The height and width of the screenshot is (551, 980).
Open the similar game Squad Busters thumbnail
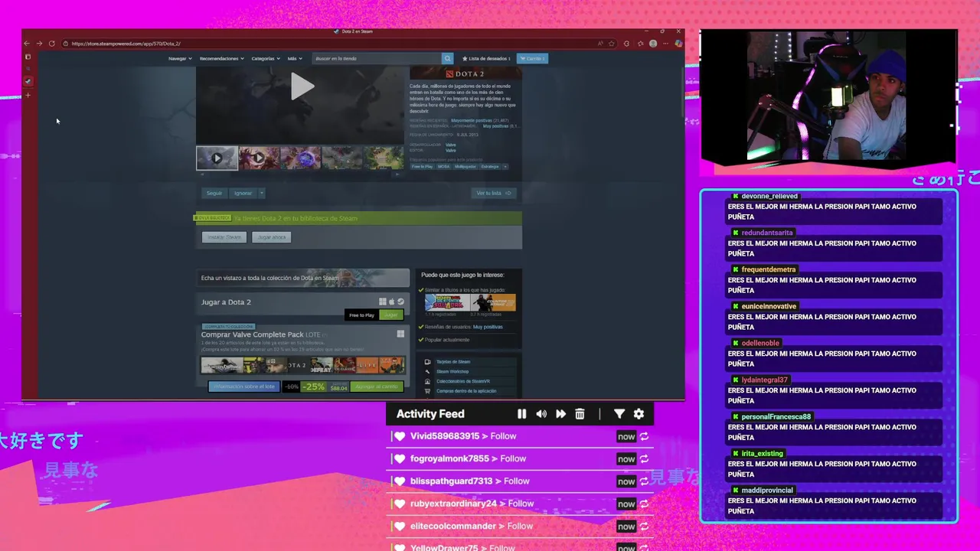pos(446,302)
